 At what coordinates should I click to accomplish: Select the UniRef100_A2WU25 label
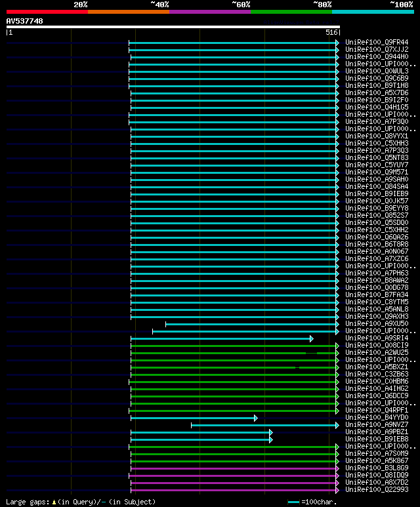click(x=377, y=352)
